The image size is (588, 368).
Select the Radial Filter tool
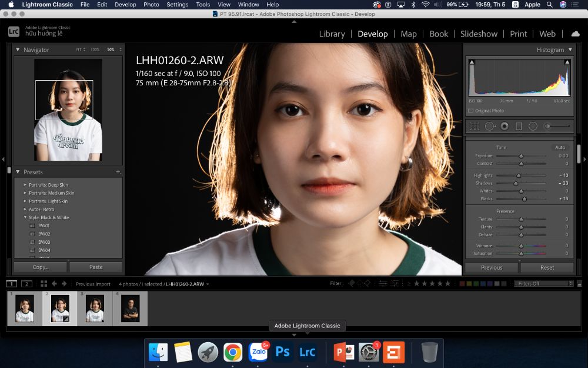pos(533,127)
